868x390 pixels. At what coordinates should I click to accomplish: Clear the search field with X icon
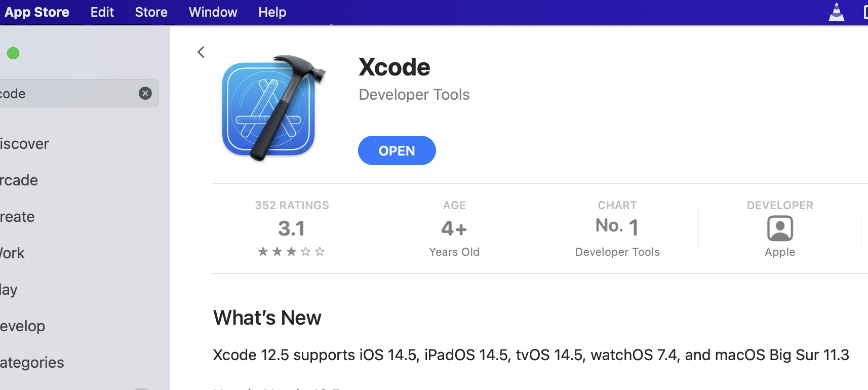[x=145, y=93]
